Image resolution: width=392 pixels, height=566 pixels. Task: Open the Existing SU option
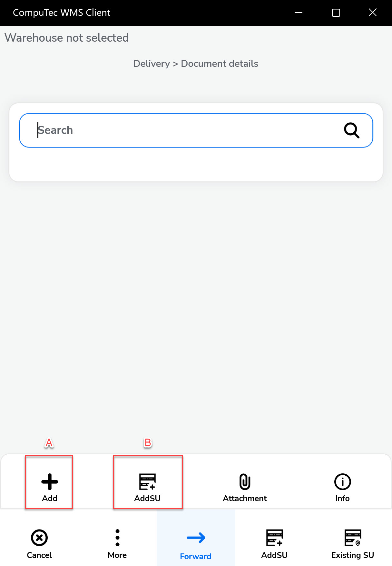click(353, 538)
